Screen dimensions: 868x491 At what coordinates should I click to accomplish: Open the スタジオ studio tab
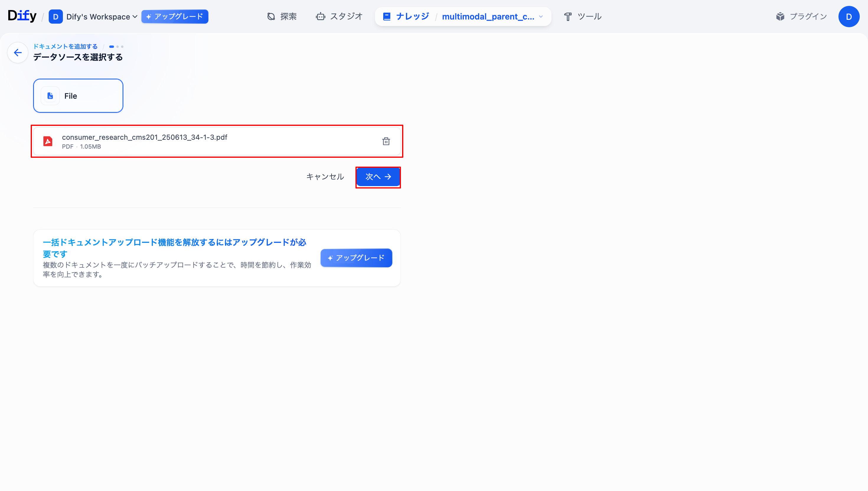tap(339, 17)
